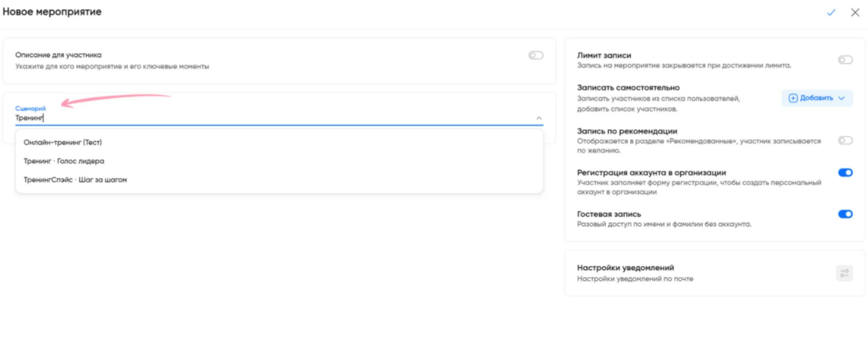The image size is (868, 347).
Task: Click the Новое мероприятие title
Action: (x=52, y=12)
